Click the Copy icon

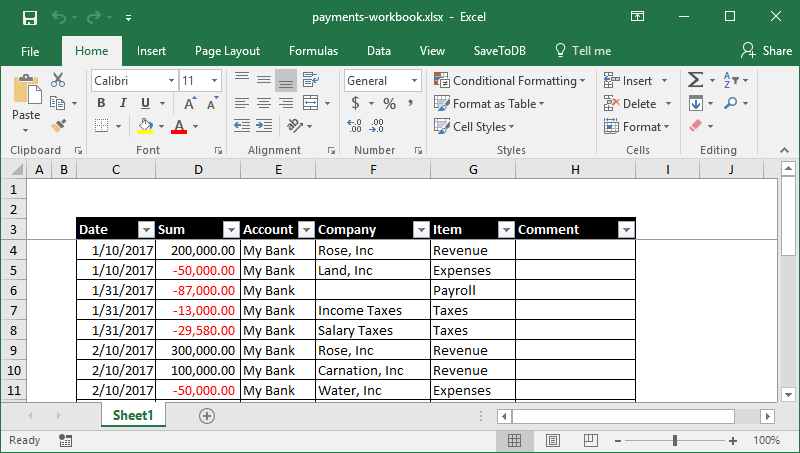(x=58, y=103)
